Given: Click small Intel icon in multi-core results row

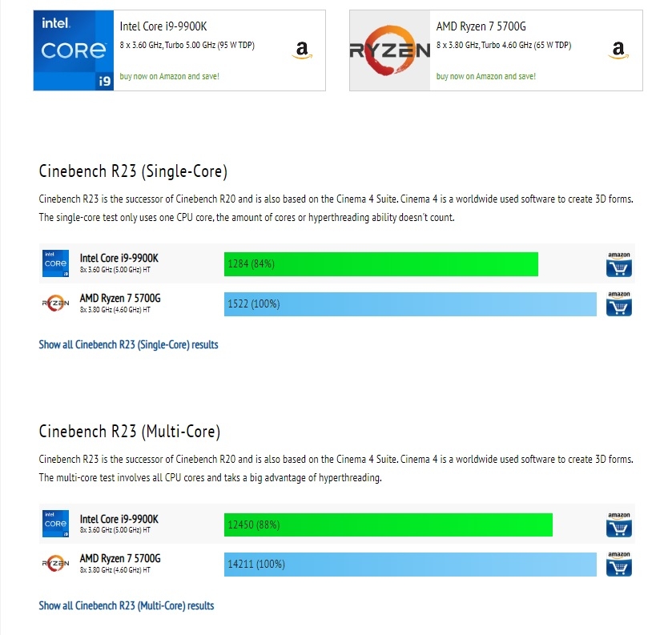Looking at the screenshot, I should coord(55,524).
